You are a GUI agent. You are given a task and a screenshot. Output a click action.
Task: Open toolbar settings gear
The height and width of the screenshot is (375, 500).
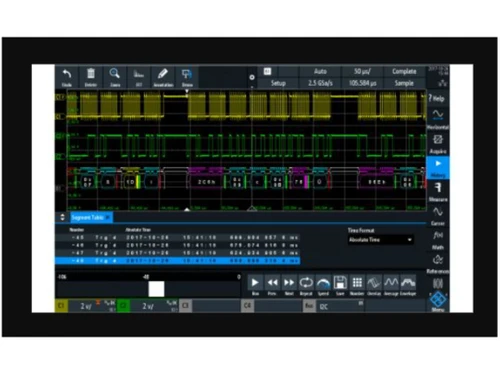[252, 77]
